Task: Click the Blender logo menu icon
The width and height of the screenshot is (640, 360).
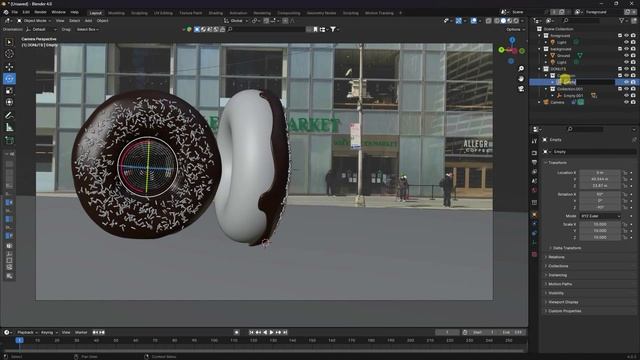Action: 6,12
